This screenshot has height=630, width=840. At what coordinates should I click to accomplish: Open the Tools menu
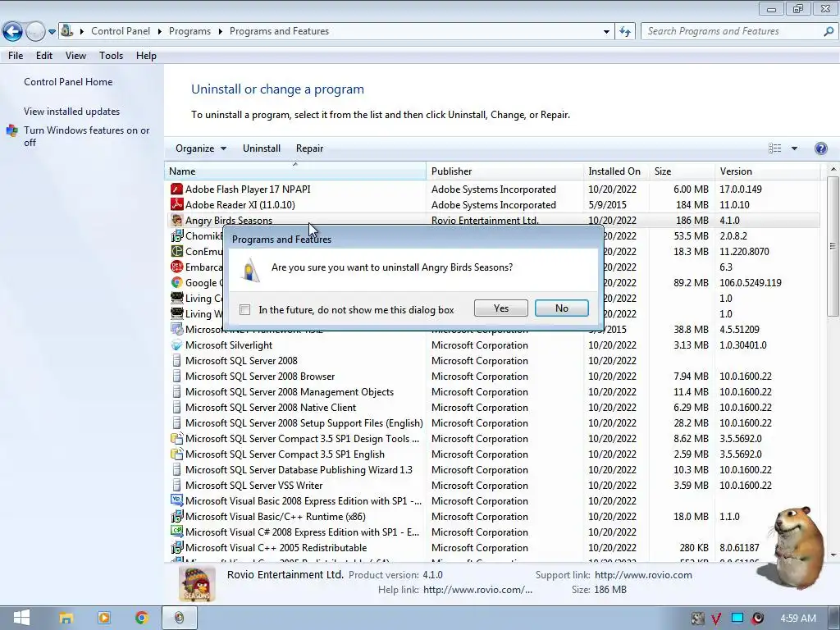pos(111,56)
